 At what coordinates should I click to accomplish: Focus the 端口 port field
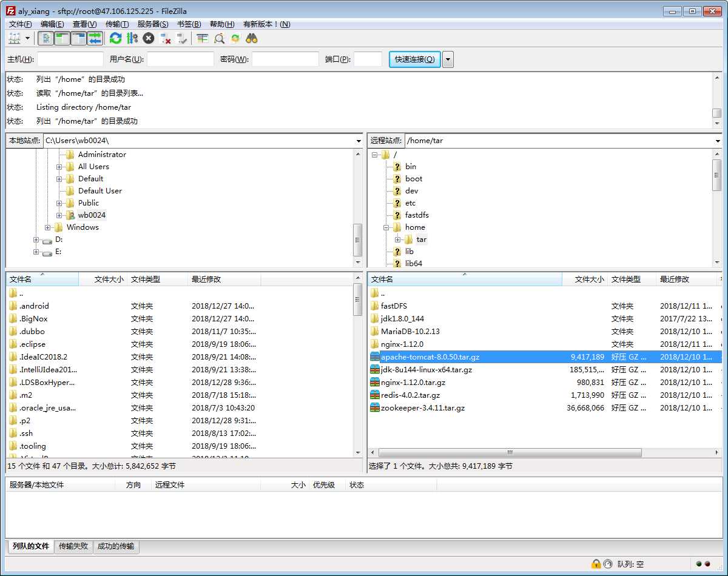(x=368, y=59)
